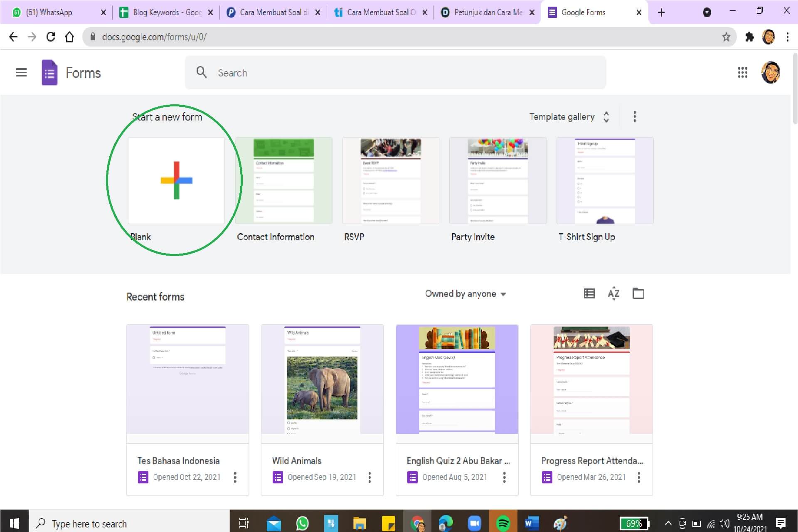Image resolution: width=798 pixels, height=532 pixels.
Task: Open the Tes Bahasa Indonesia recent form
Action: tap(187, 380)
